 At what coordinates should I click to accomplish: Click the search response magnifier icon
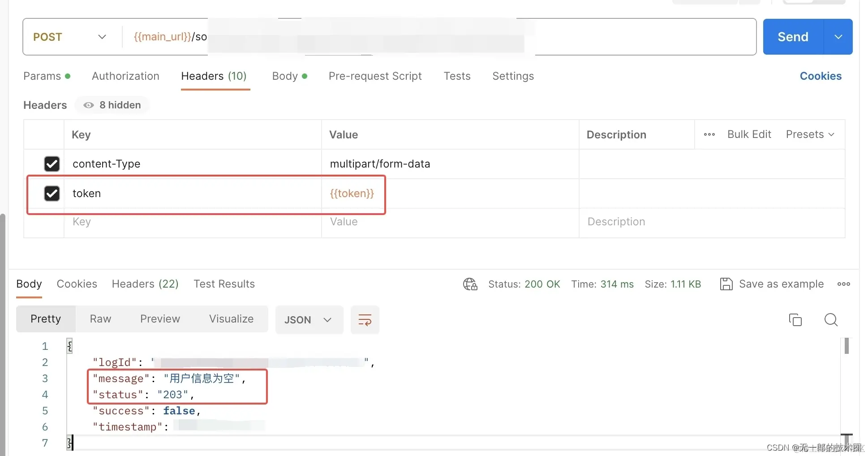click(x=831, y=320)
